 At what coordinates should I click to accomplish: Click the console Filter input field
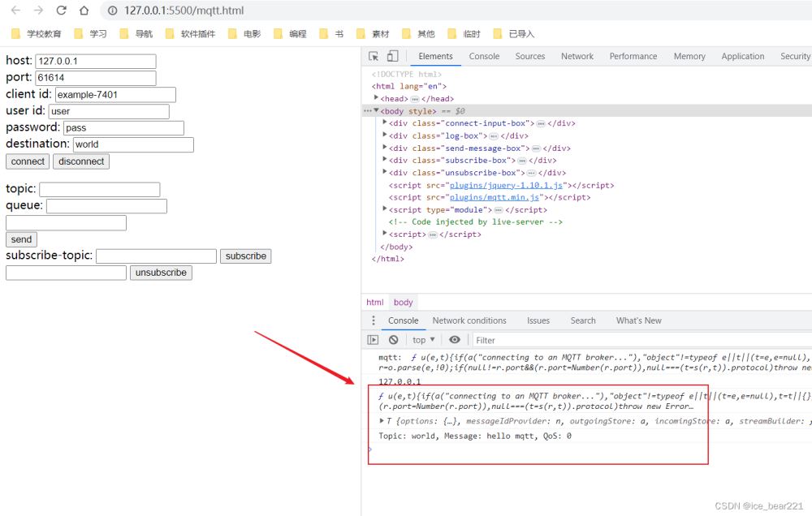pos(568,340)
